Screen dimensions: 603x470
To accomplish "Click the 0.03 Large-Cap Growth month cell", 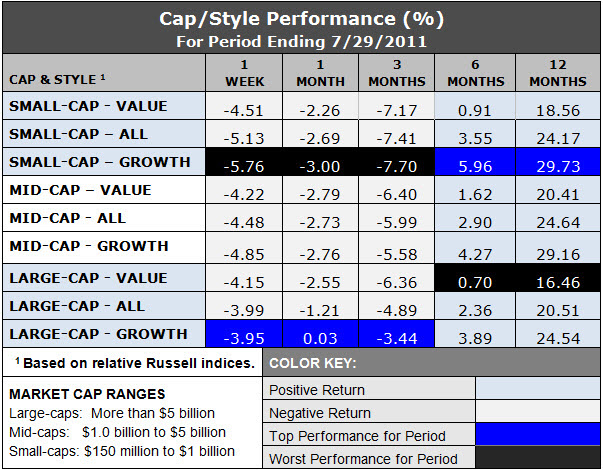I will 320,334.
